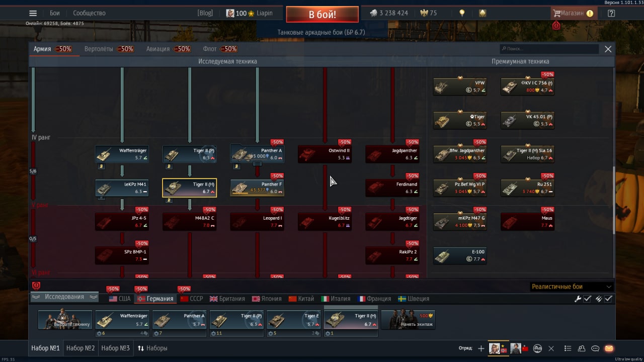Click the red shield alert icon below Магазин
This screenshot has width=644, height=362.
pyautogui.click(x=556, y=25)
